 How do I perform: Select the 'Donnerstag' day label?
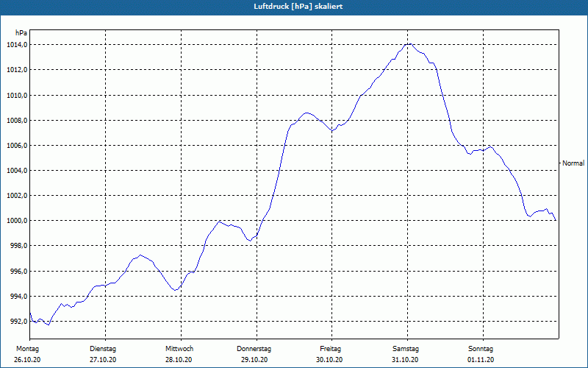pyautogui.click(x=254, y=349)
